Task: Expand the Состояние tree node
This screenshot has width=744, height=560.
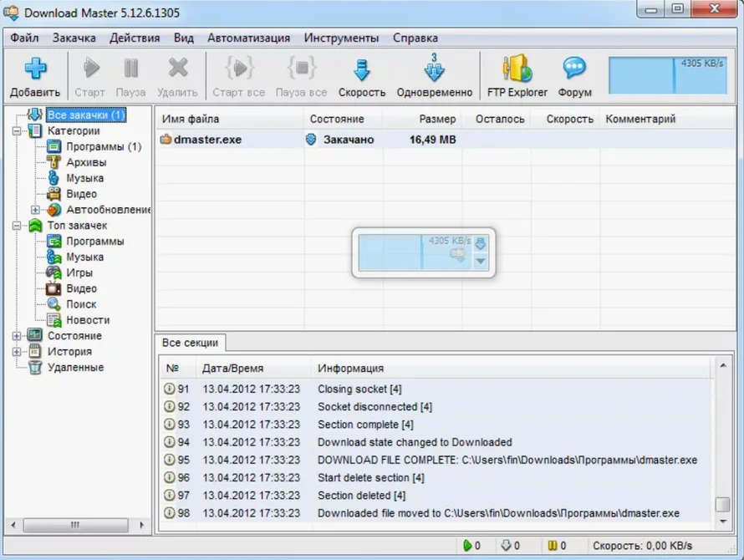Action: 17,336
